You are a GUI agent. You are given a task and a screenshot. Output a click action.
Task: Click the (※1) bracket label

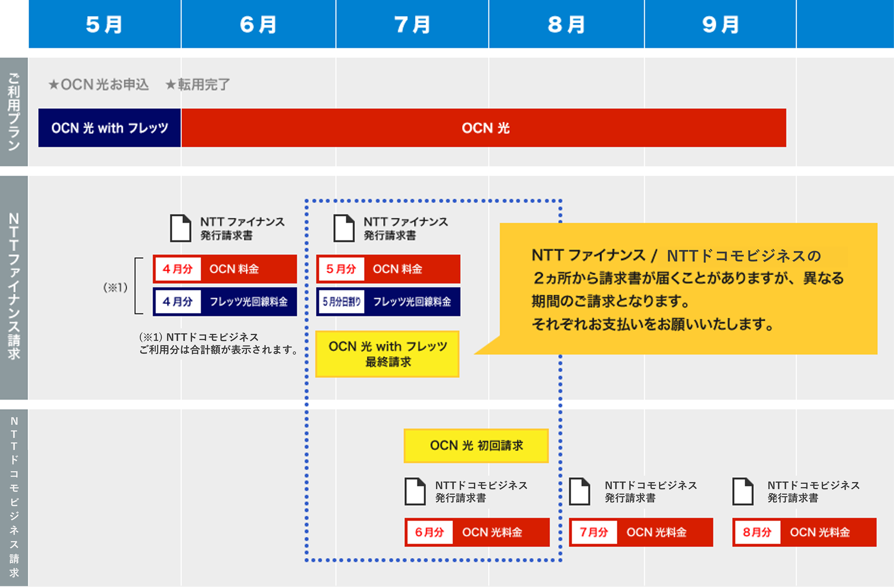tap(115, 287)
